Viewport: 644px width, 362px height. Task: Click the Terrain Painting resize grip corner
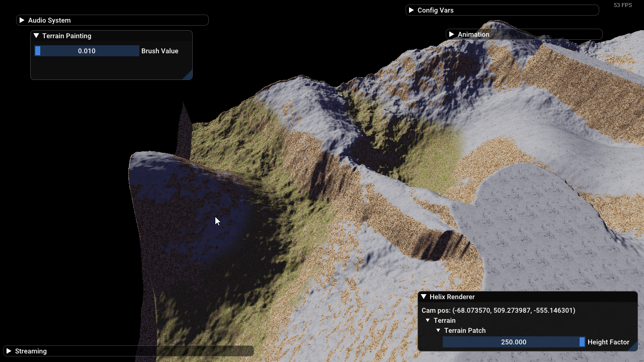[x=188, y=75]
